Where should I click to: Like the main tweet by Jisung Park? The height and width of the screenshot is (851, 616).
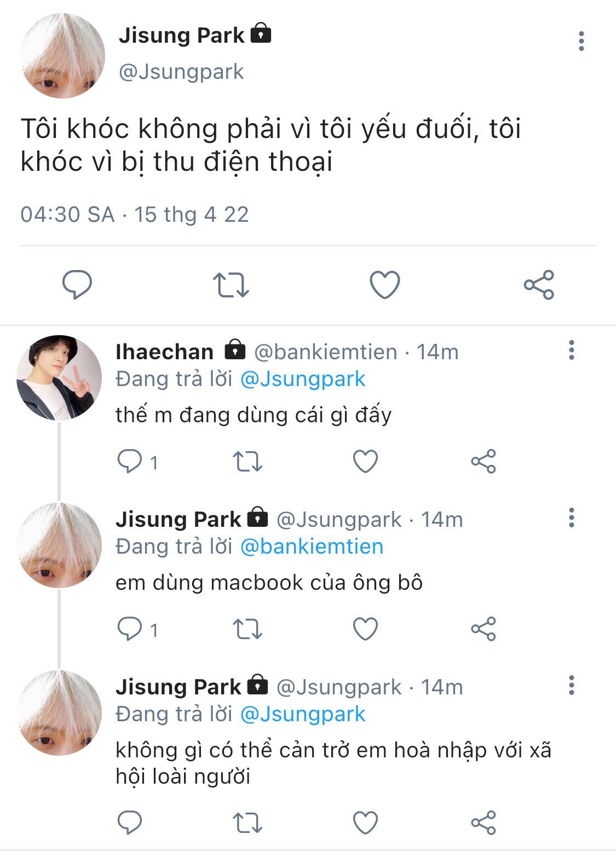385,285
